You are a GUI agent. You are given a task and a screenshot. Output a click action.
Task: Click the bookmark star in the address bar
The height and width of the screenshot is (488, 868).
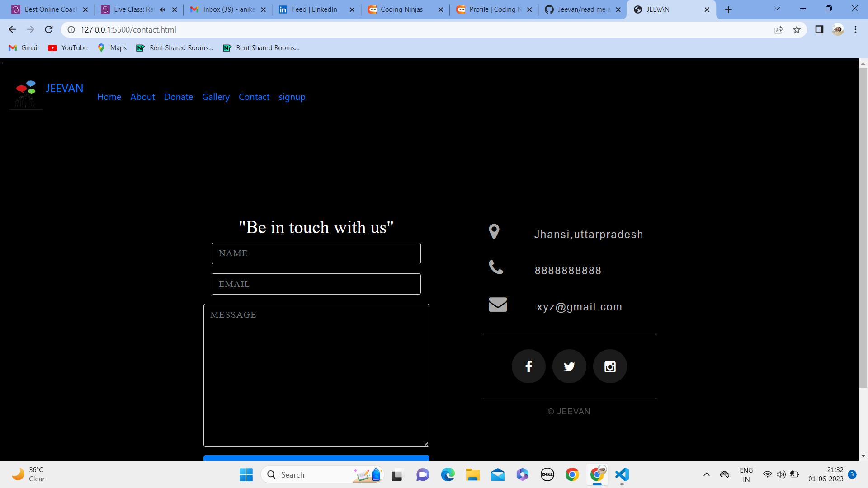tap(797, 29)
